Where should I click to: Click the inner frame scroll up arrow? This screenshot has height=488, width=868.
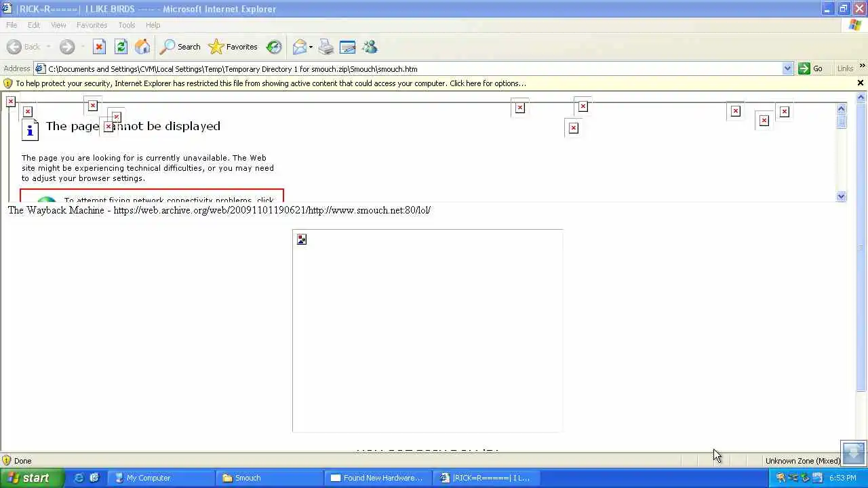(x=842, y=108)
